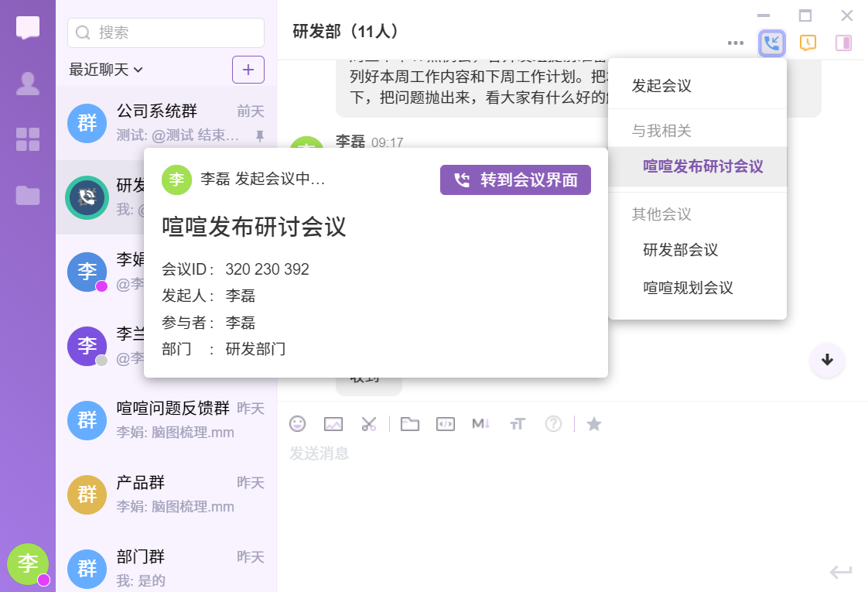868x592 pixels.
Task: Select 发起会议 from the meeting menu
Action: (x=661, y=86)
